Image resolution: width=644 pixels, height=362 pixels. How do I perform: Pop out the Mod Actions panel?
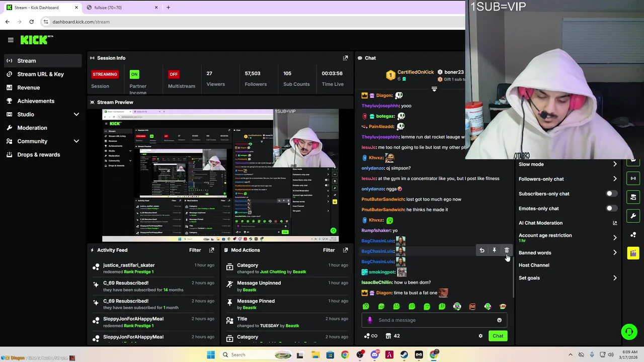(345, 250)
